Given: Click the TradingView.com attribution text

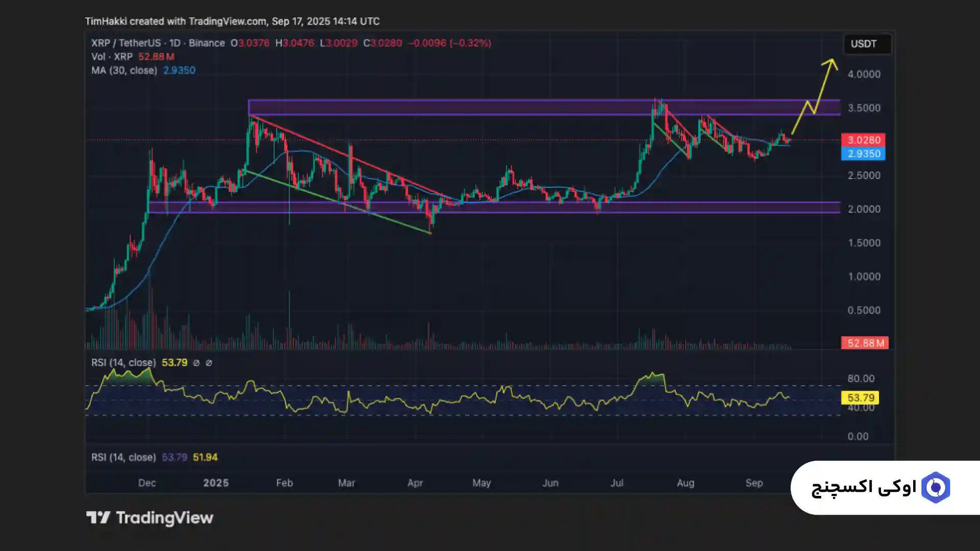Looking at the screenshot, I should (x=227, y=21).
